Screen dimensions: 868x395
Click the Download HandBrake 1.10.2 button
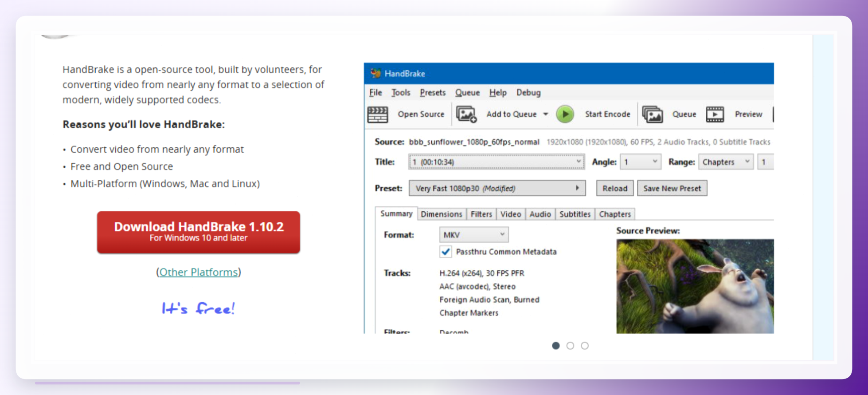199,232
